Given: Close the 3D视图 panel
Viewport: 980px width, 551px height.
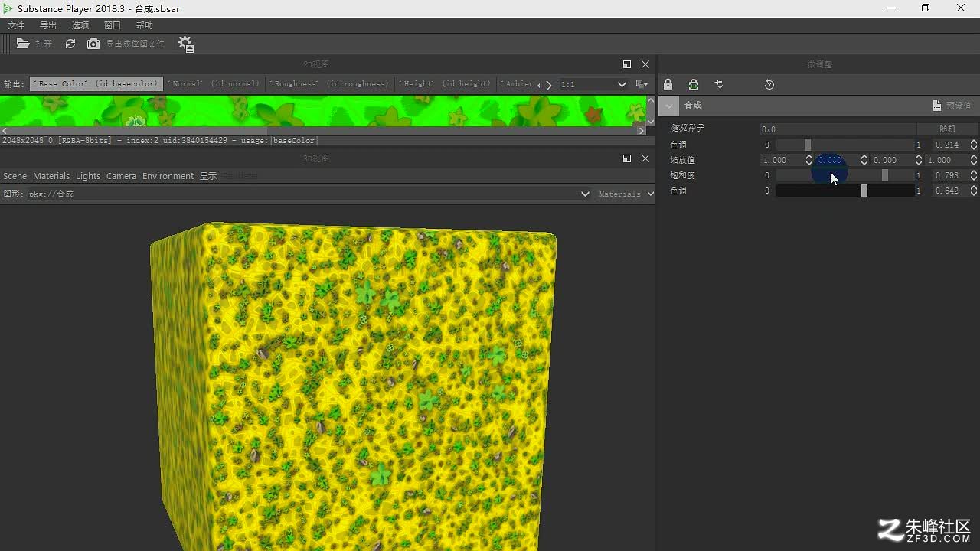Looking at the screenshot, I should [645, 158].
